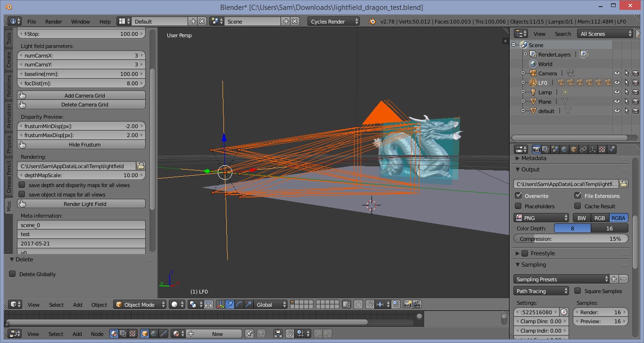
Task: Open the Global transform orientation dropdown
Action: coord(270,304)
